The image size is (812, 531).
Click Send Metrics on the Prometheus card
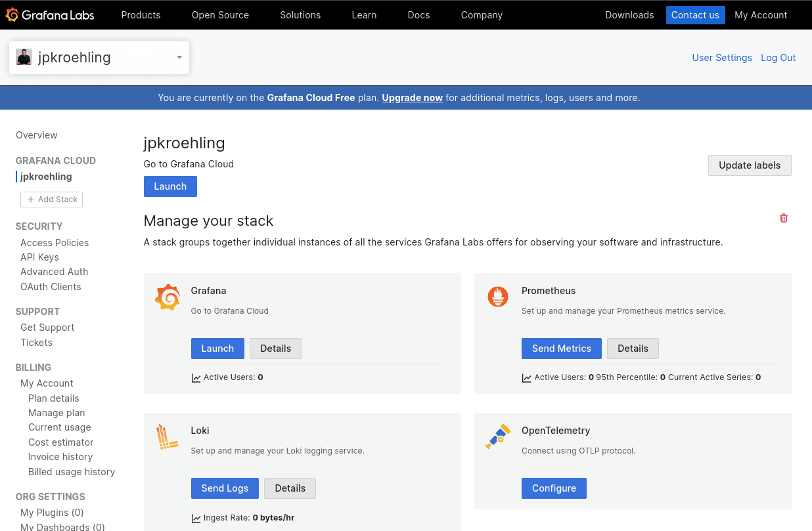561,348
